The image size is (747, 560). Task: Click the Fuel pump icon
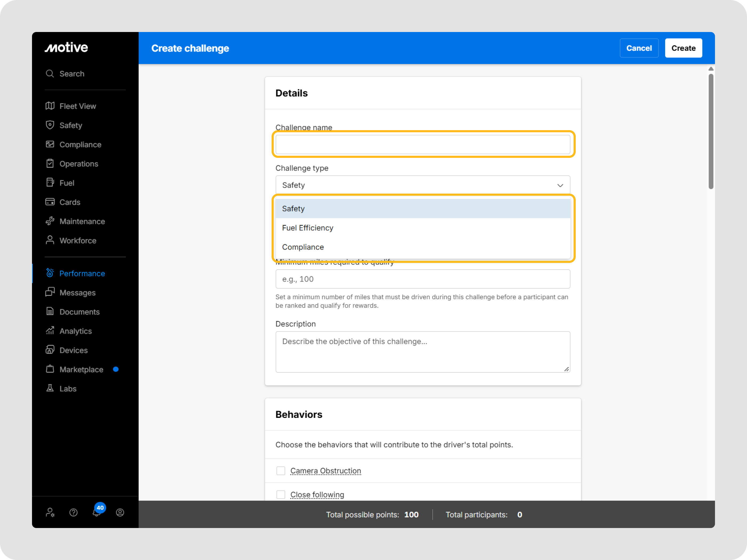click(50, 183)
